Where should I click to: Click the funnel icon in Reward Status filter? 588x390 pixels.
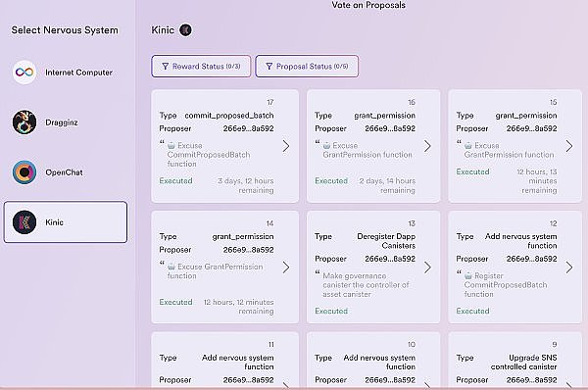(x=165, y=67)
